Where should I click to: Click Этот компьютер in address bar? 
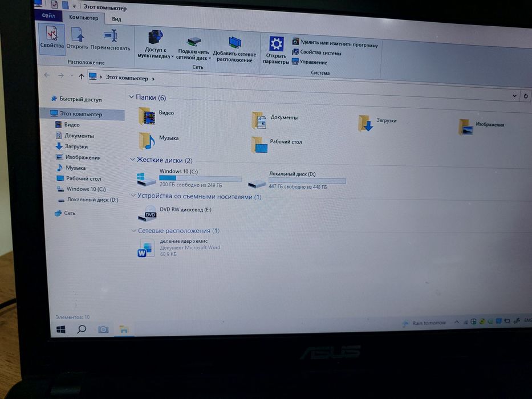click(127, 78)
